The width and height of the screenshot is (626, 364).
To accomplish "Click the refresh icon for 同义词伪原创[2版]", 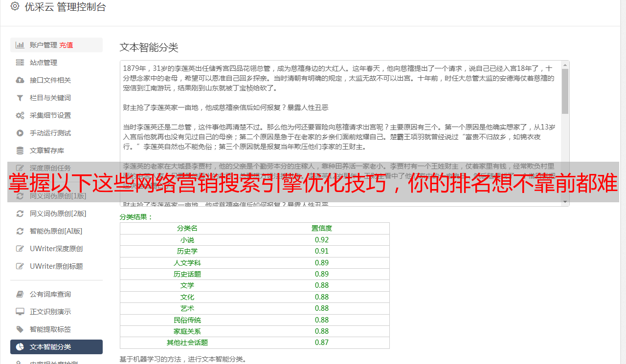I will tap(20, 214).
